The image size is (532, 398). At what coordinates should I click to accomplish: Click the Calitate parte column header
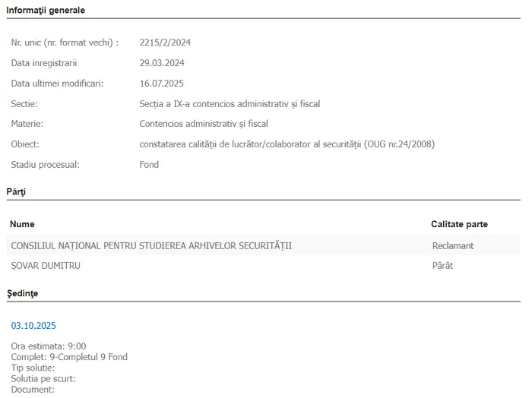pos(459,224)
